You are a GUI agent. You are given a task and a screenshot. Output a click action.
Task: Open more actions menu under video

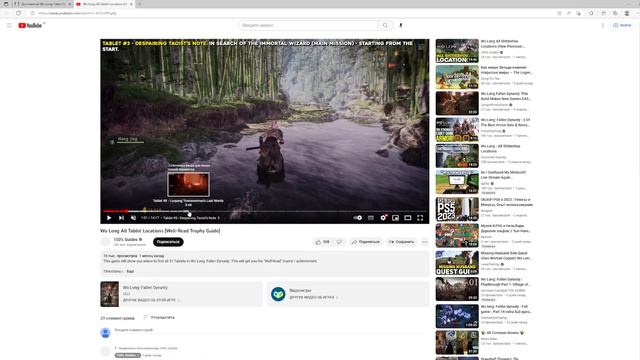coord(424,242)
